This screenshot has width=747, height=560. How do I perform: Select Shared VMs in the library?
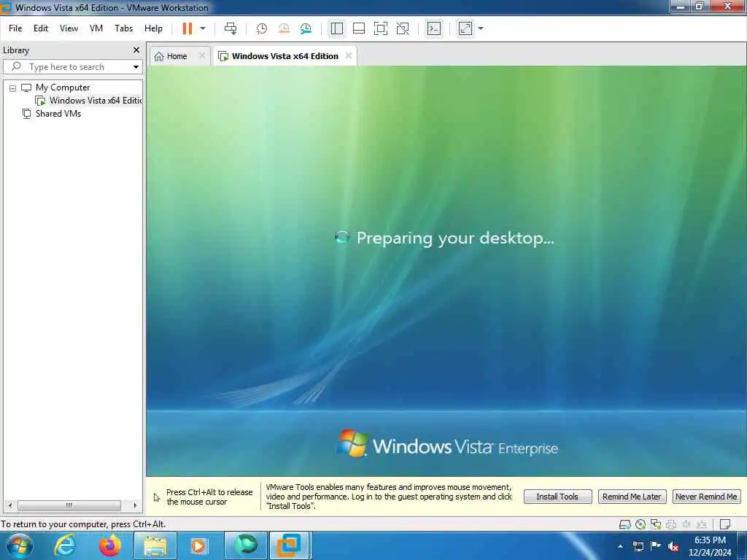click(x=58, y=114)
